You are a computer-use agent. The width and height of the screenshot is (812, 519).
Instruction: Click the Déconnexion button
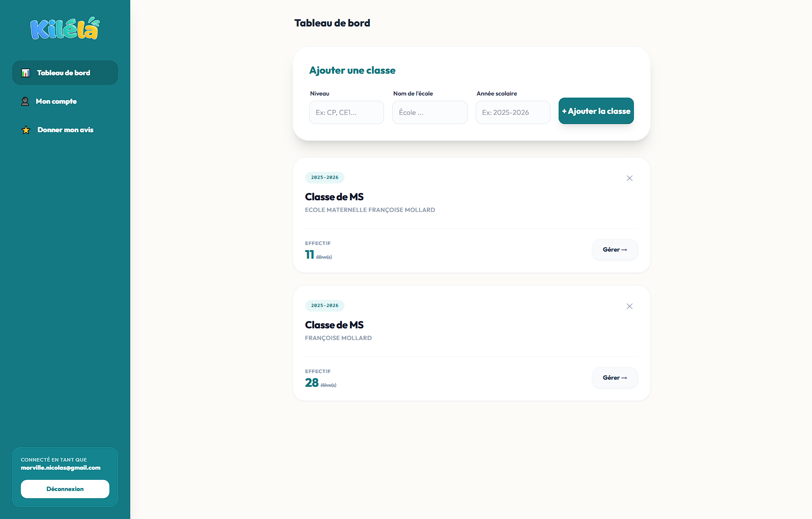(65, 489)
